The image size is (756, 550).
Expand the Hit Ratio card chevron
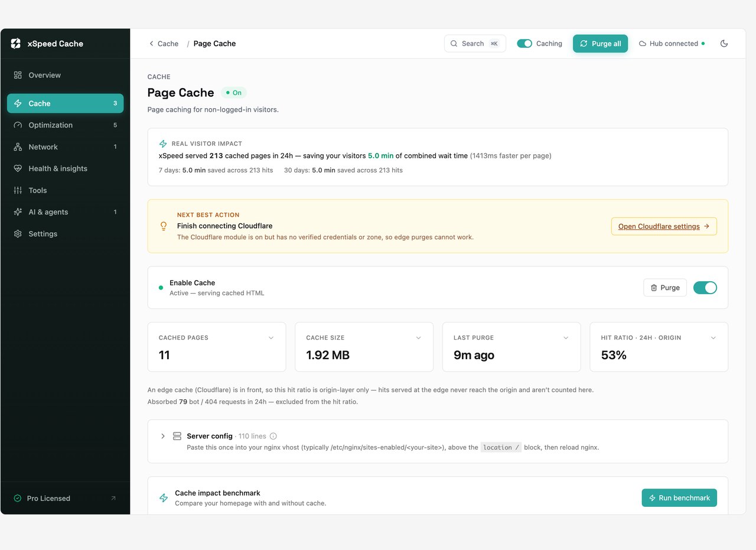point(713,338)
